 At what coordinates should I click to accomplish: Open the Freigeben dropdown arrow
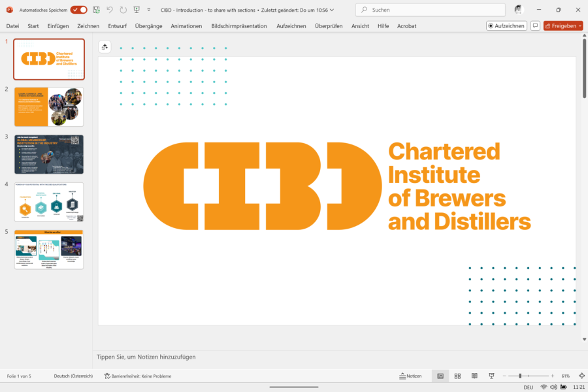pyautogui.click(x=580, y=25)
